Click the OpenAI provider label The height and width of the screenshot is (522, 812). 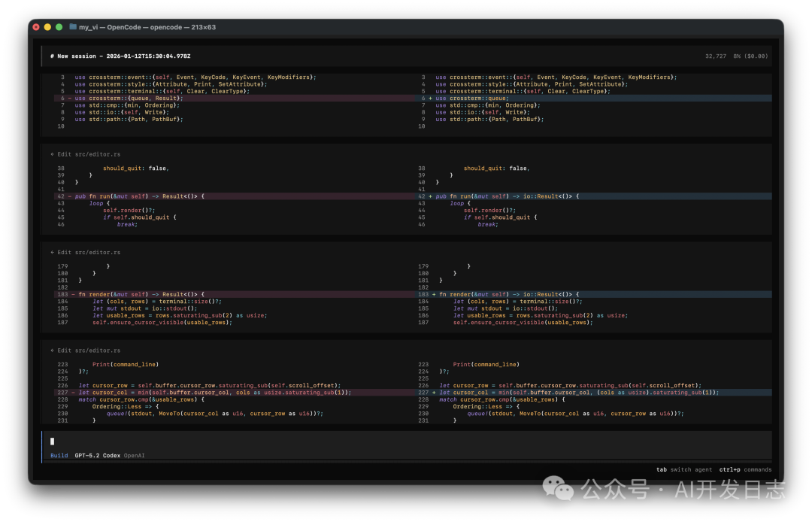tap(134, 456)
